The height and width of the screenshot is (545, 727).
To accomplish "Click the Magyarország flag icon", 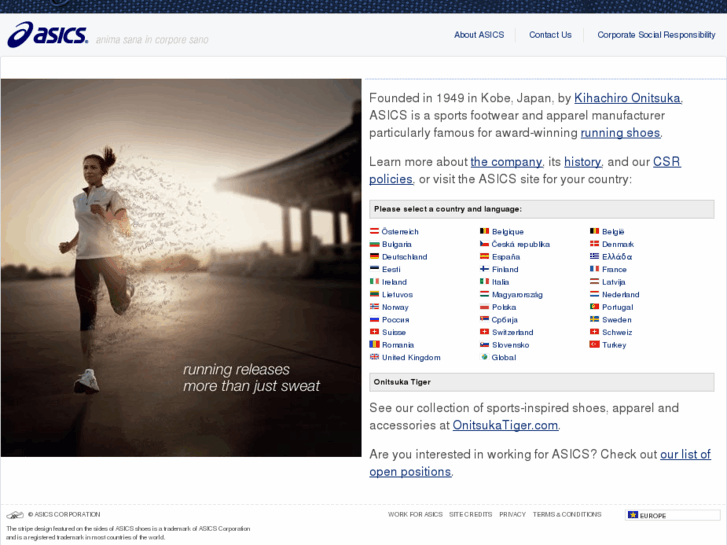I will [484, 294].
